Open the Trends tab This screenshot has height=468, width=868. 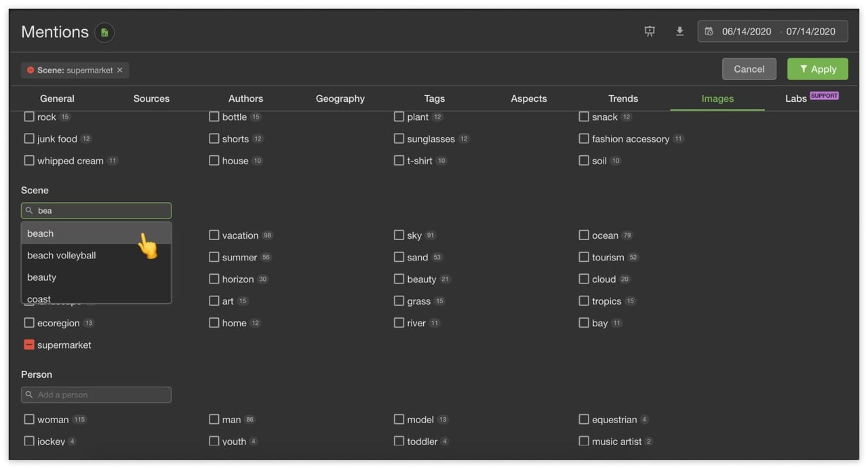coord(623,98)
